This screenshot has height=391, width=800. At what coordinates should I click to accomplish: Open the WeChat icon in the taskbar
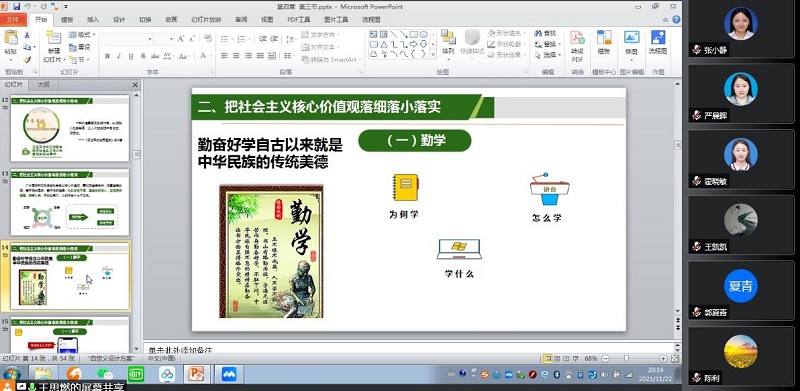105,374
